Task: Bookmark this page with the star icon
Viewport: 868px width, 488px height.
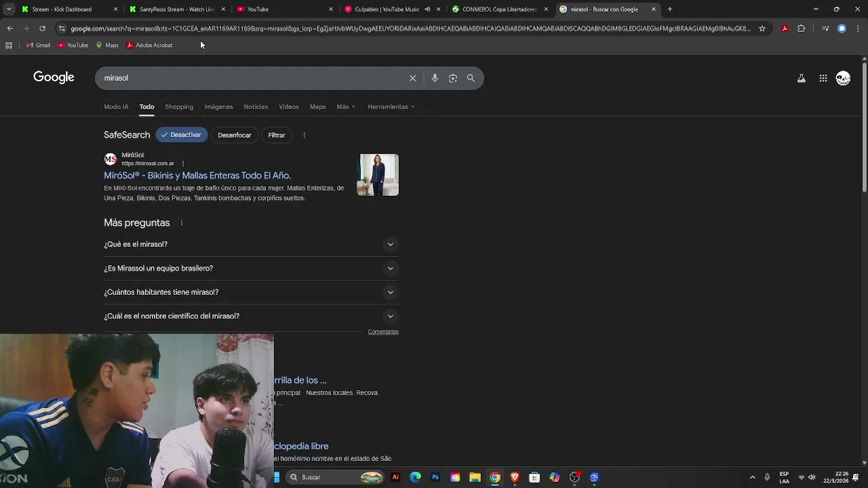Action: pos(762,28)
